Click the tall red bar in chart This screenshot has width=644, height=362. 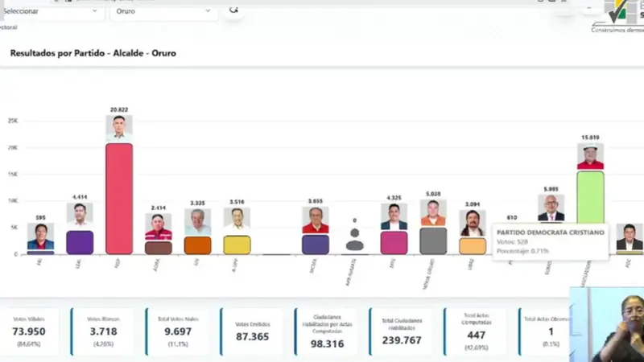[x=119, y=198]
